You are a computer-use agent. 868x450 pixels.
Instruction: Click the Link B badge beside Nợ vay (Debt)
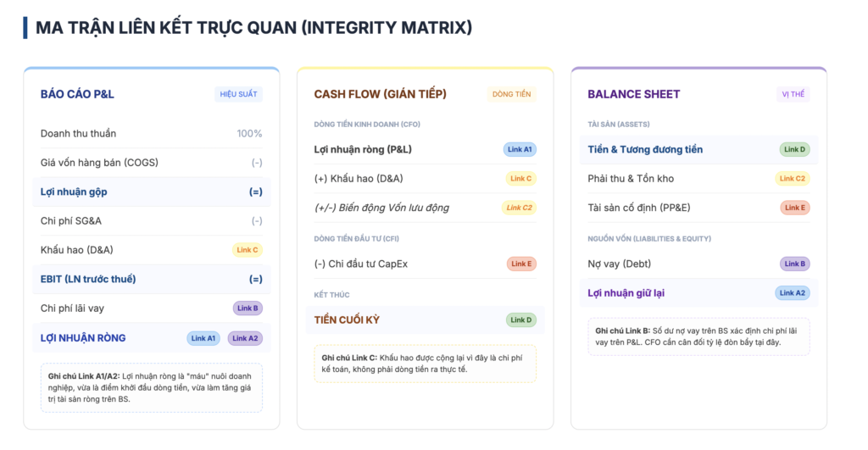pos(794,264)
